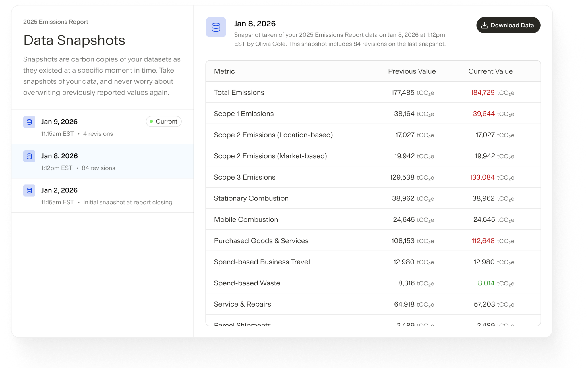Image resolution: width=588 pixels, height=368 pixels.
Task: Click database icon beside Jan 8, 2026 list entry
Action: [29, 156]
